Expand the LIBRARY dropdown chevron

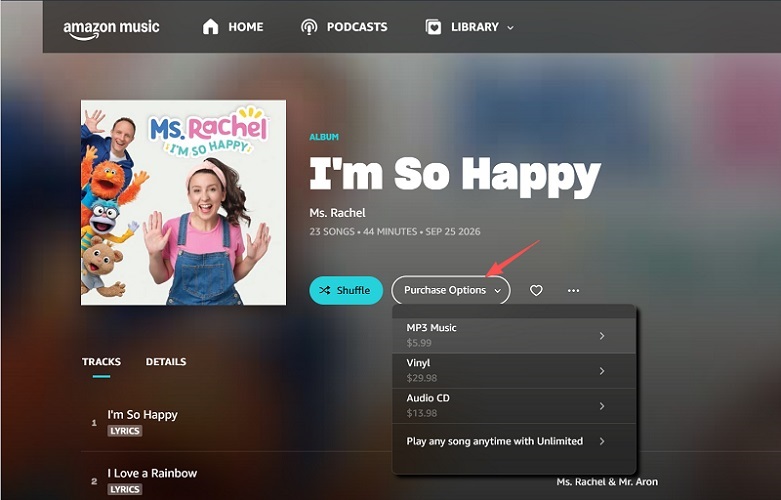[x=510, y=28]
